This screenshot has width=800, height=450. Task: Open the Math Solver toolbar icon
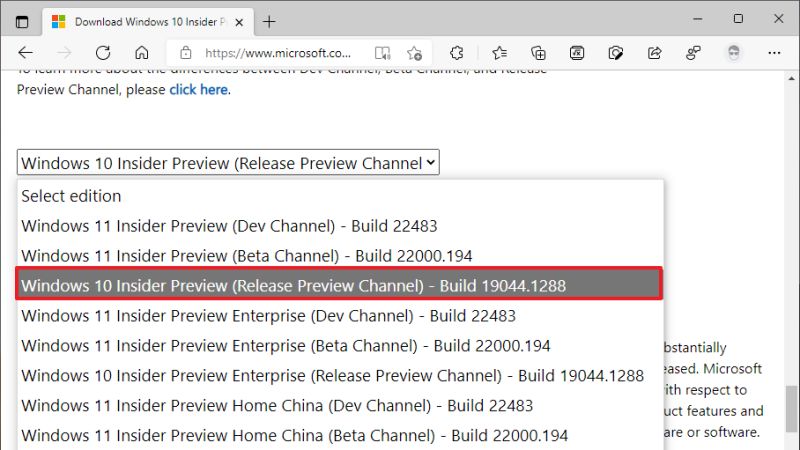pyautogui.click(x=577, y=53)
